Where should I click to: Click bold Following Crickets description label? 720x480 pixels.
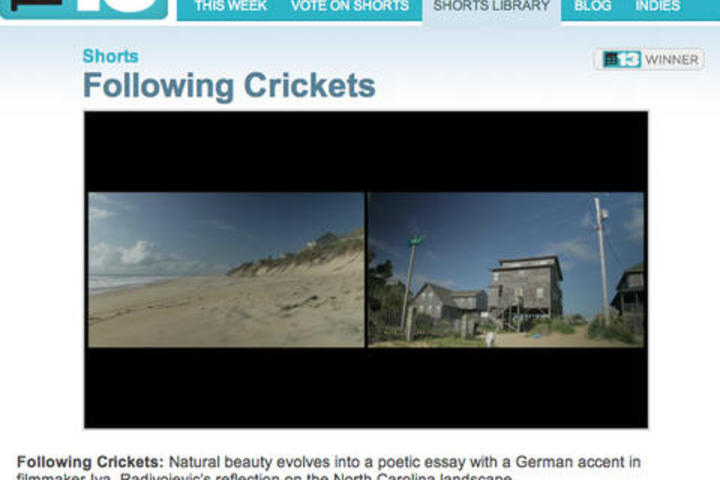pyautogui.click(x=90, y=462)
